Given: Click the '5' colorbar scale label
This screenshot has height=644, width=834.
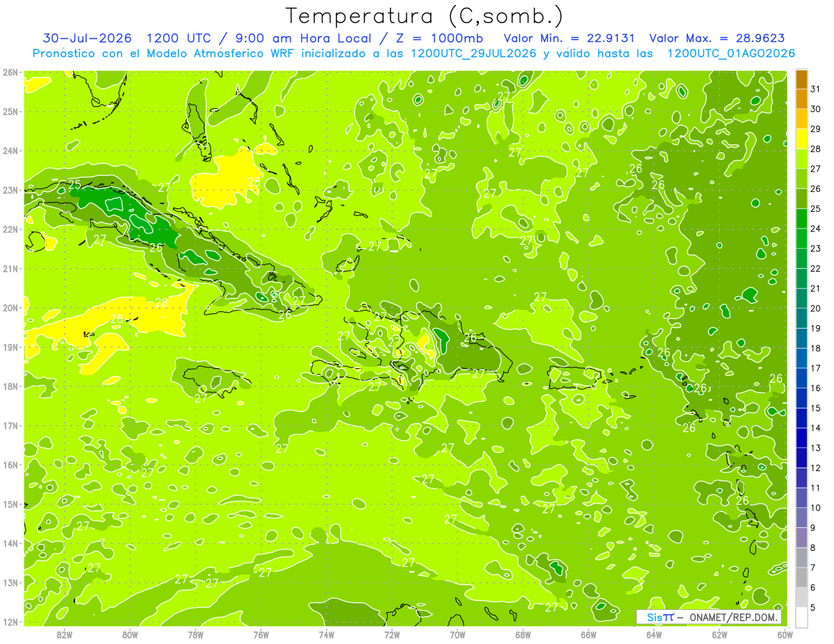Looking at the screenshot, I should click(813, 607).
